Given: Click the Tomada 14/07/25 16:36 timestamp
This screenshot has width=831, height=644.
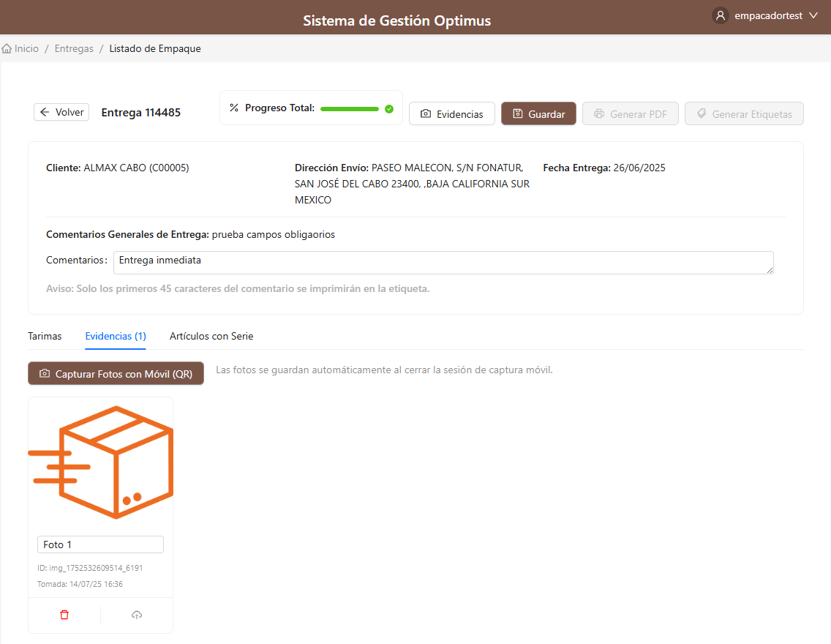Looking at the screenshot, I should 80,584.
